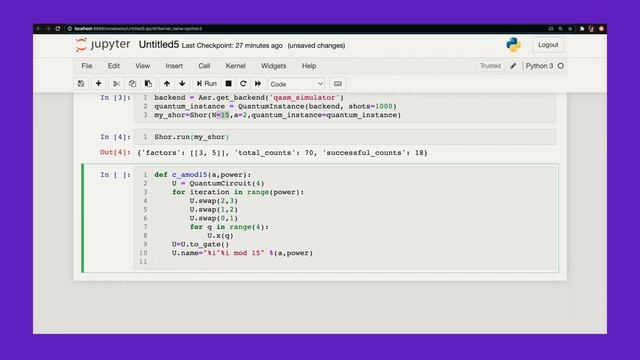Click the Python 3 kernel name

[x=539, y=66]
